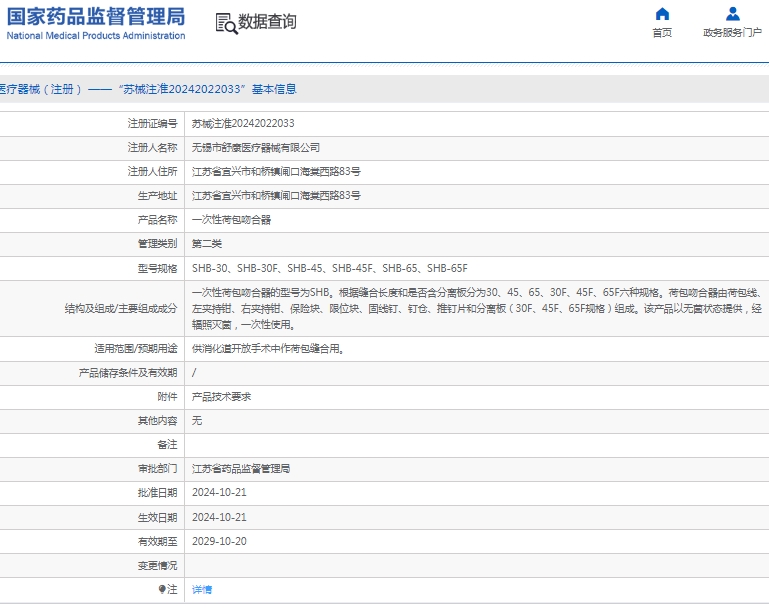Click the model spec SHB-30 row value
The height and width of the screenshot is (611, 769).
(329, 268)
